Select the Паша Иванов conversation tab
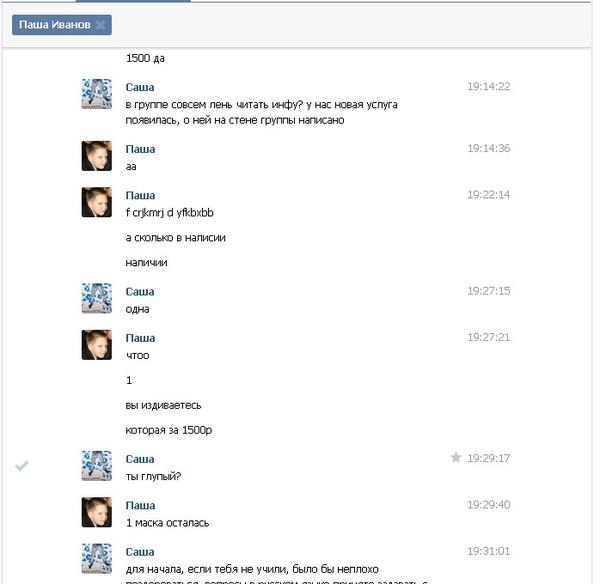 [x=54, y=25]
